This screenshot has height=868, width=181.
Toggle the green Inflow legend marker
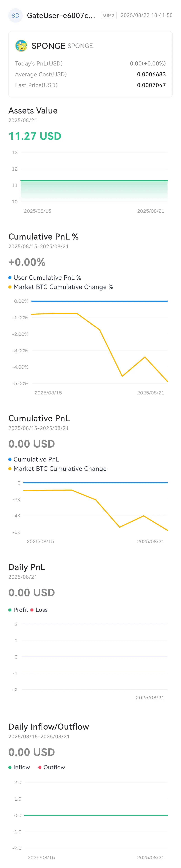[x=10, y=767]
